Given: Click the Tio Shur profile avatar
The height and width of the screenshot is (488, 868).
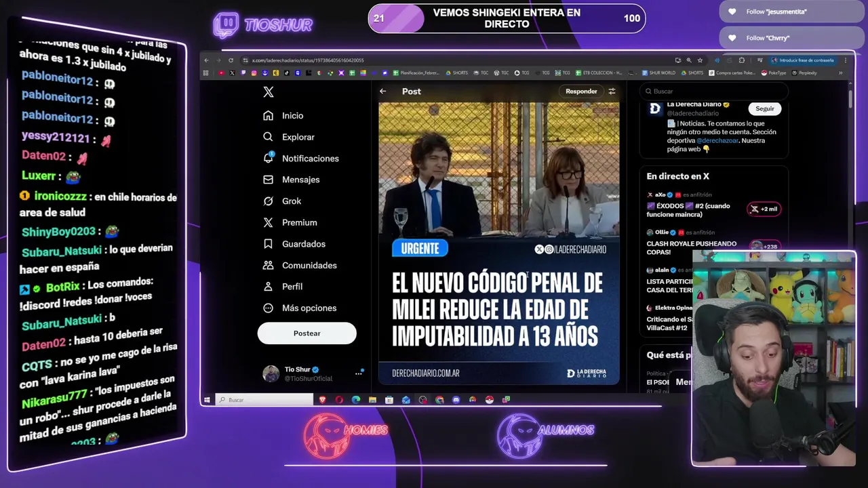Looking at the screenshot, I should [271, 373].
